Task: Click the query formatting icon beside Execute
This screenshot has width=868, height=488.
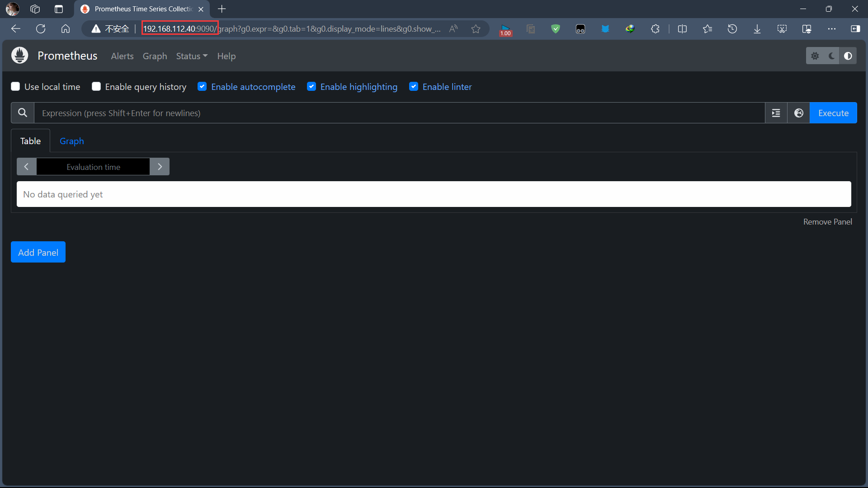Action: click(776, 113)
